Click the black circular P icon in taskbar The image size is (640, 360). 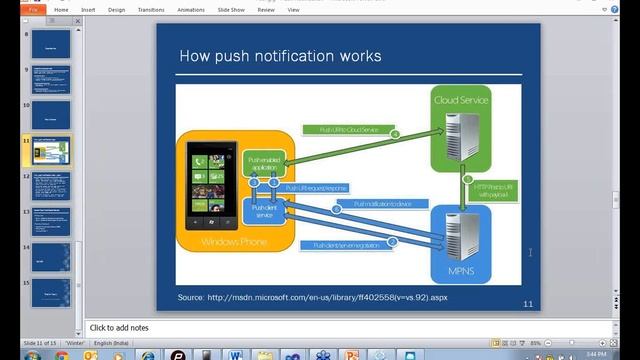(x=178, y=356)
